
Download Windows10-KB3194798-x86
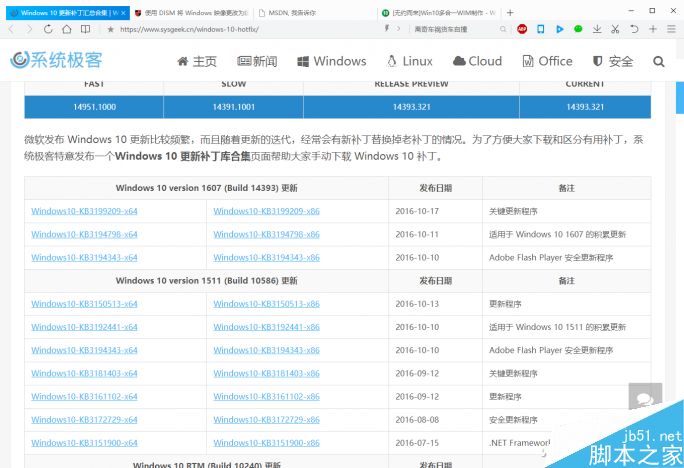coord(267,234)
